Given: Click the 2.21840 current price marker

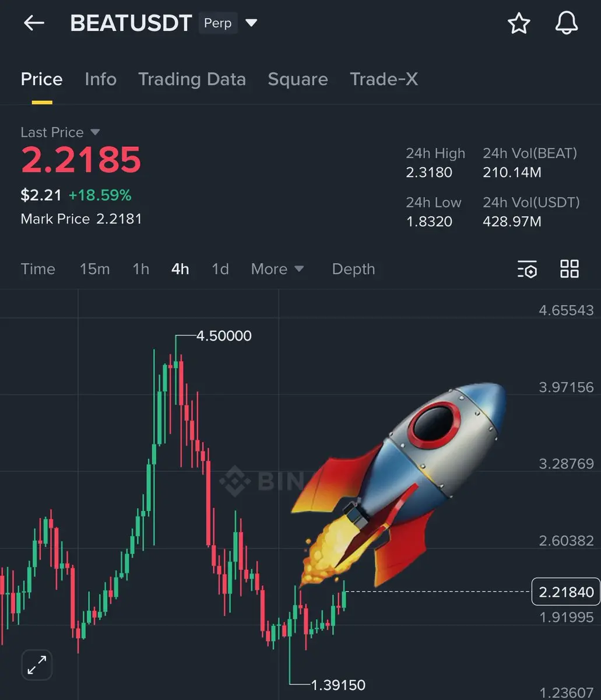Looking at the screenshot, I should pos(566,592).
